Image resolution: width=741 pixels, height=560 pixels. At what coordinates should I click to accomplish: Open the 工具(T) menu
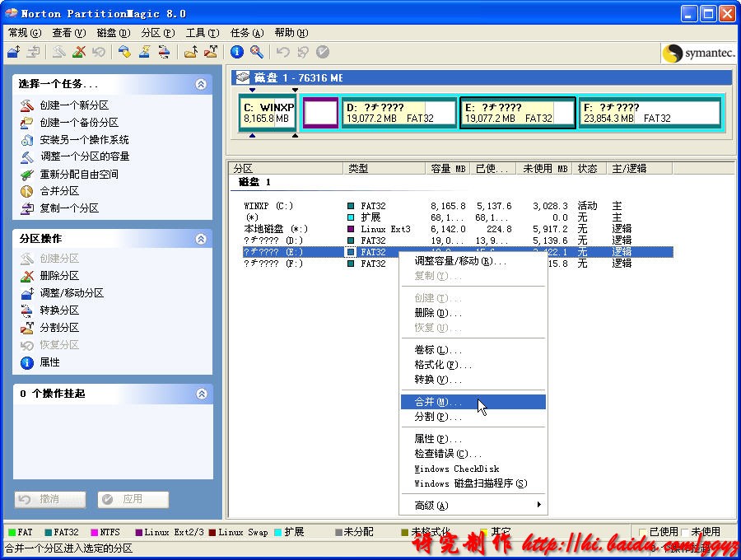click(203, 33)
